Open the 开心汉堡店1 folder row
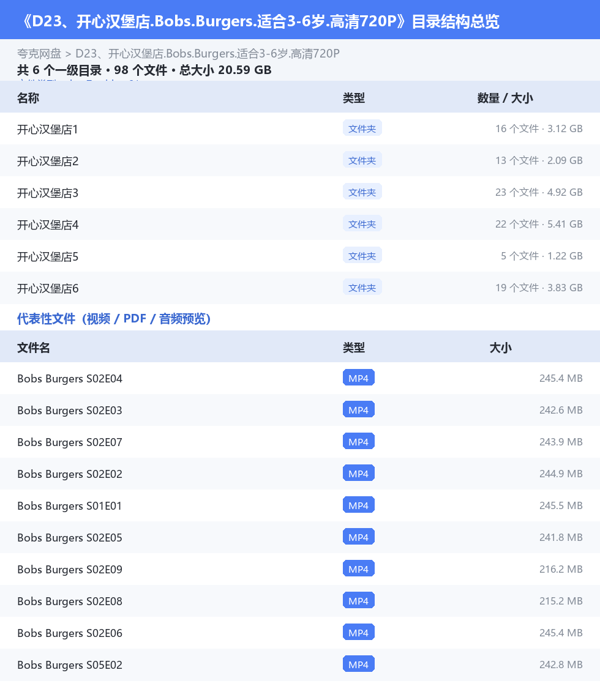This screenshot has height=700, width=600. (x=300, y=128)
